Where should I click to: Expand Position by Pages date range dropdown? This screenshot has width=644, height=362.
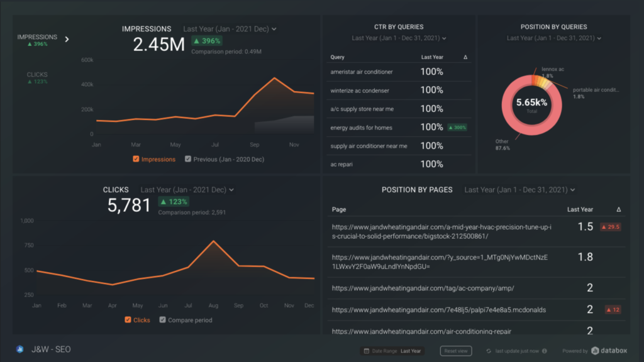pos(519,190)
